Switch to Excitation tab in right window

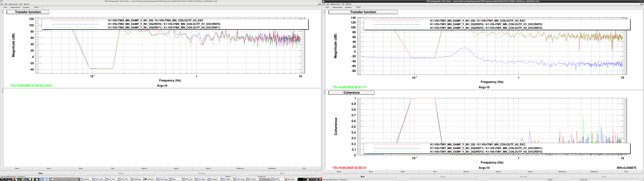(348, 7)
